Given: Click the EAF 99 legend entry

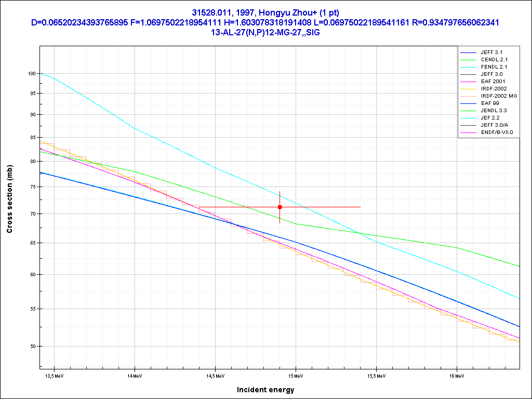Looking at the screenshot, I should [x=490, y=103].
